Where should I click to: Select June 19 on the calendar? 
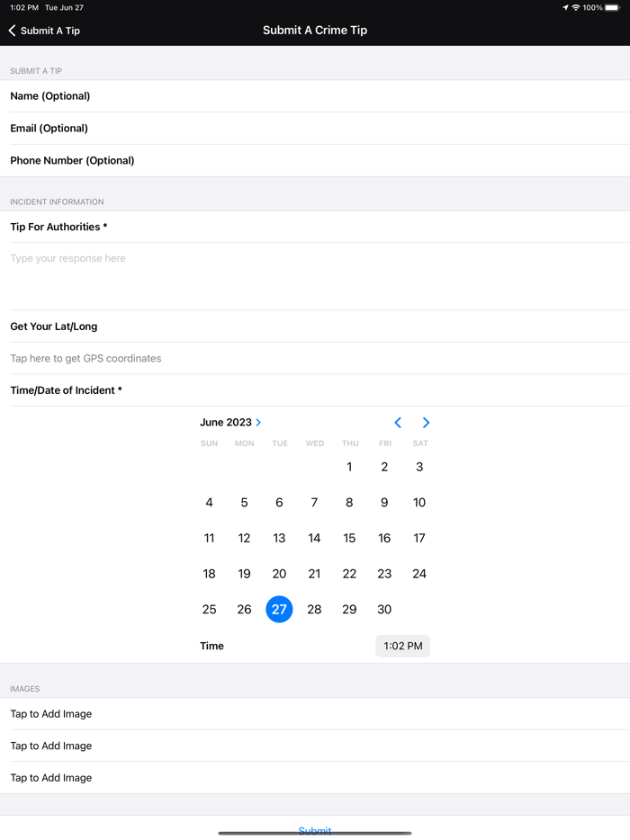click(x=244, y=574)
